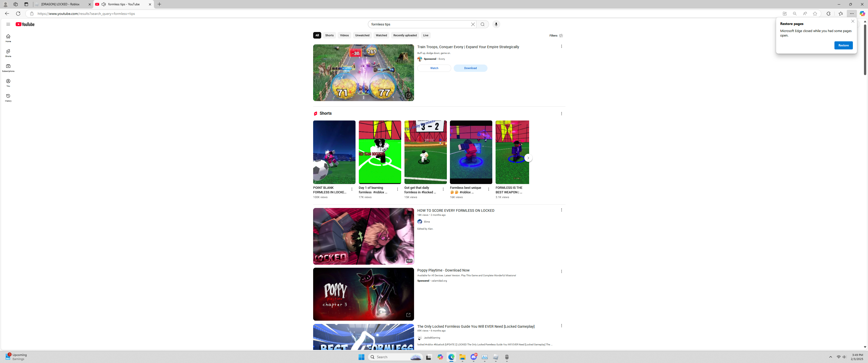This screenshot has width=868, height=363.
Task: Open the tab actions menu
Action: pyautogui.click(x=26, y=4)
